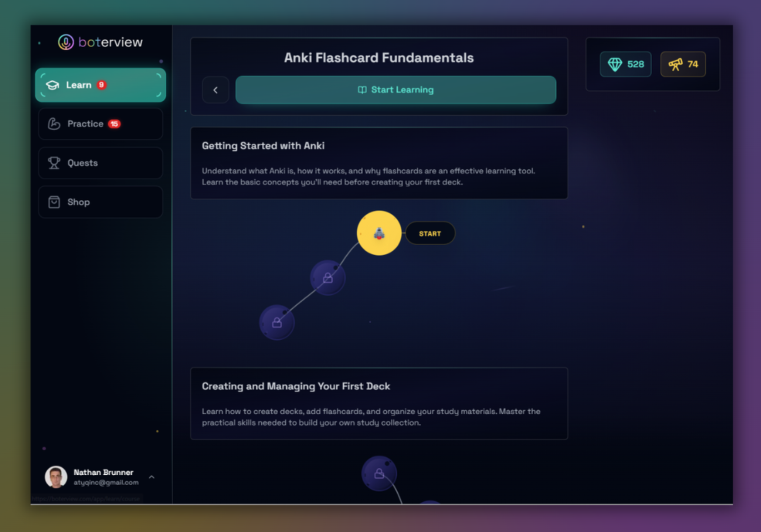
Task: Click the boterview microphone logo icon
Action: point(66,42)
